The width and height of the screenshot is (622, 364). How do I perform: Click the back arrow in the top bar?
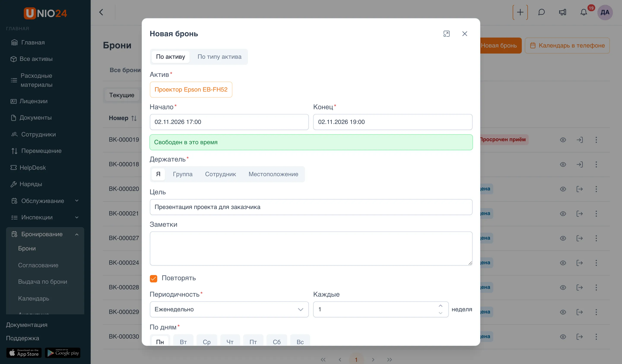point(101,12)
